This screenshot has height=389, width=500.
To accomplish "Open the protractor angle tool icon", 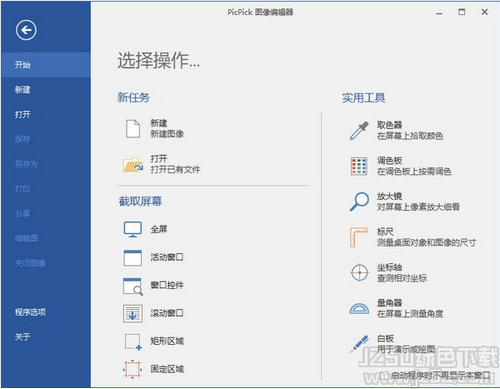I will coord(359,308).
